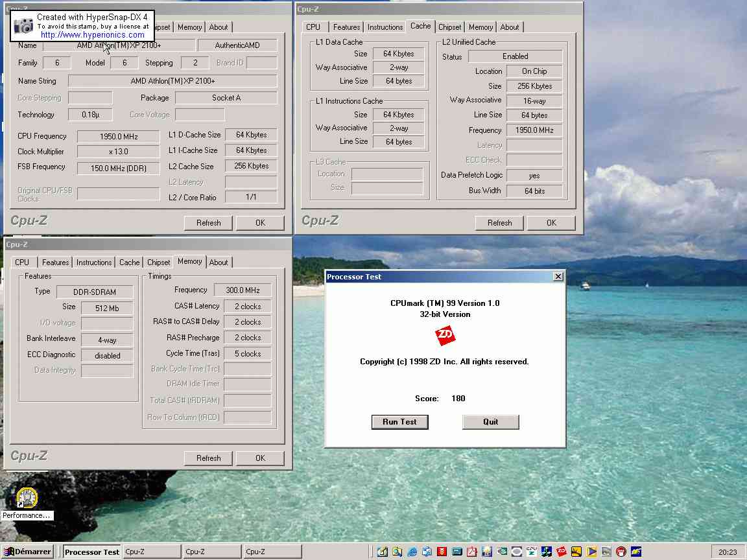Viewport: 747px width, 560px height.
Task: Open the Chipset tab in the Cache window
Action: (449, 27)
